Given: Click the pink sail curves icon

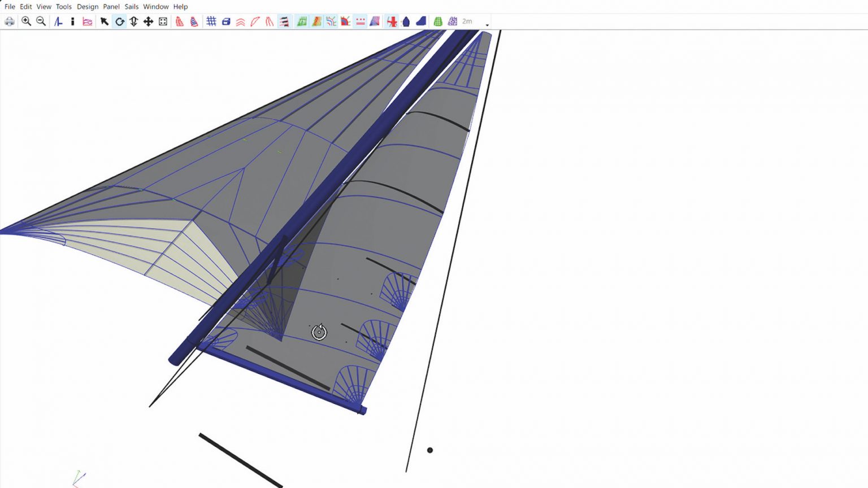Looking at the screenshot, I should (x=88, y=21).
